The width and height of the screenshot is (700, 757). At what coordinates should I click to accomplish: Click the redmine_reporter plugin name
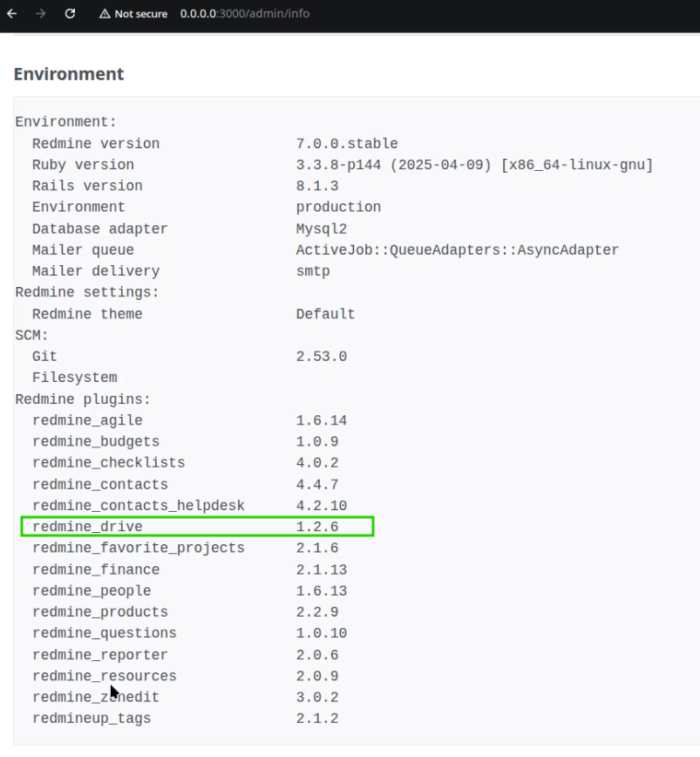click(100, 655)
